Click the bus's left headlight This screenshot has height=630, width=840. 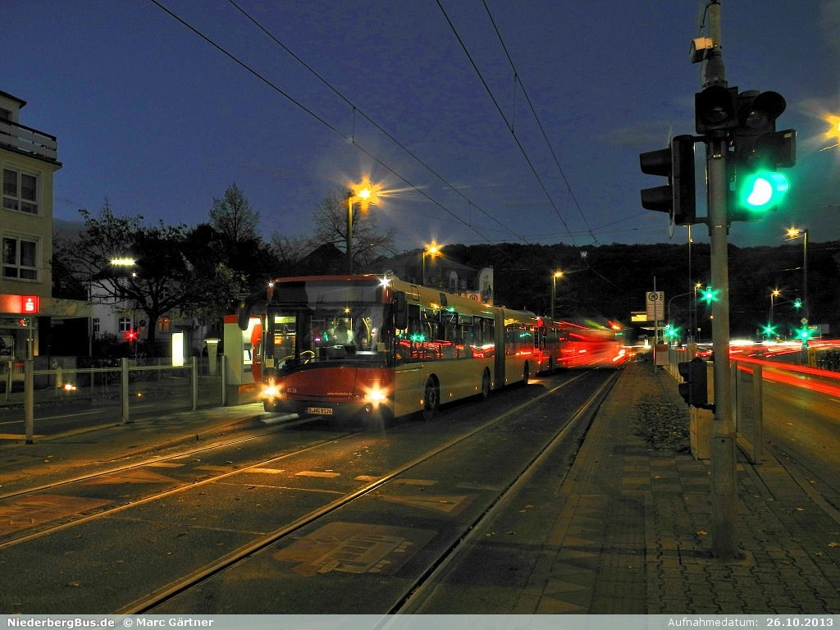[x=271, y=390]
